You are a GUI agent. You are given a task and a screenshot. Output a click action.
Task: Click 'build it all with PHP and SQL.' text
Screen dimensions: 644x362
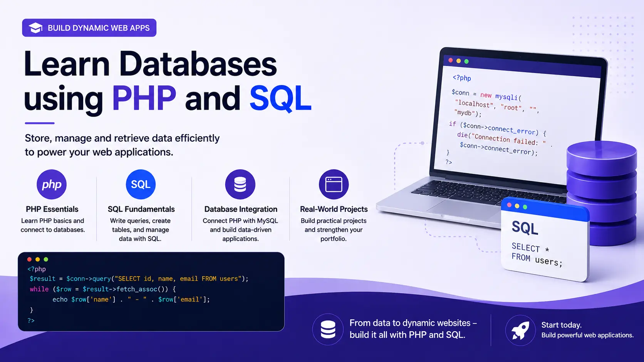coord(408,335)
